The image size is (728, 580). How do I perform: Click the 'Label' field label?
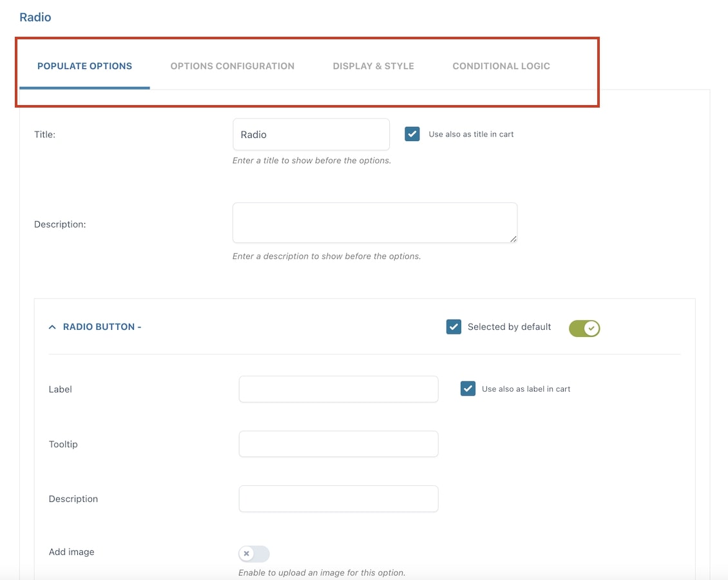[61, 389]
